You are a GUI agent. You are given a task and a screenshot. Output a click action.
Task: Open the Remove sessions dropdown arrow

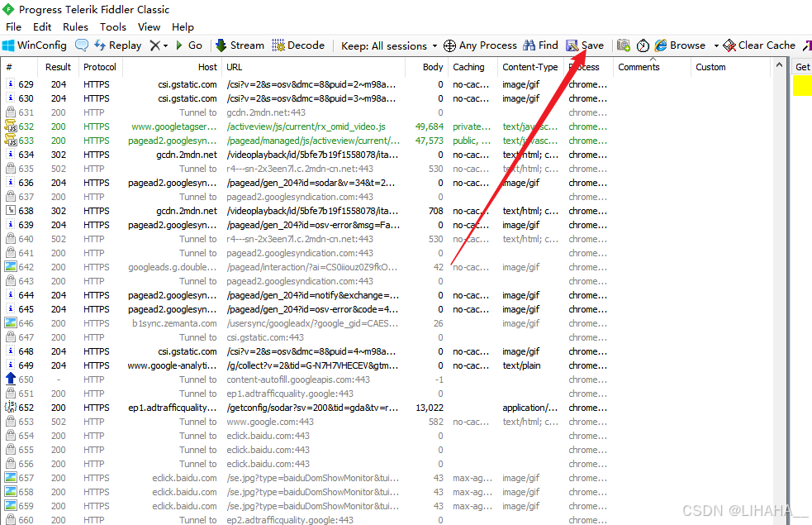[x=166, y=46]
